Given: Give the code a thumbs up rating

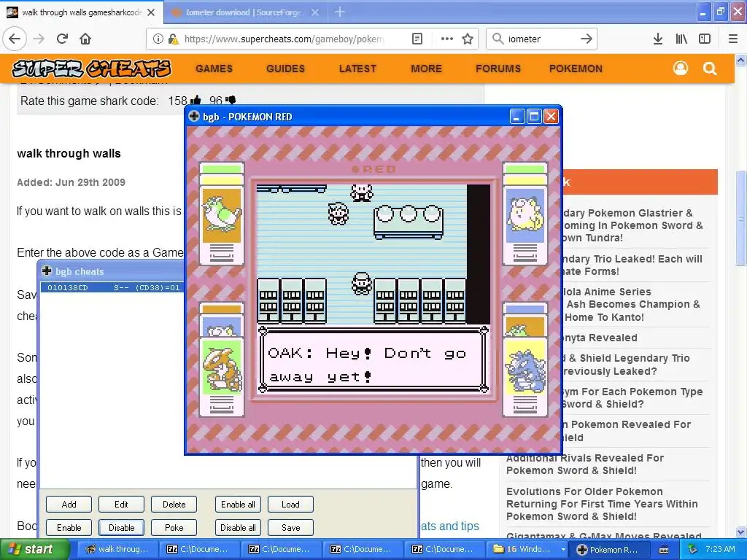Looking at the screenshot, I should coord(196,101).
